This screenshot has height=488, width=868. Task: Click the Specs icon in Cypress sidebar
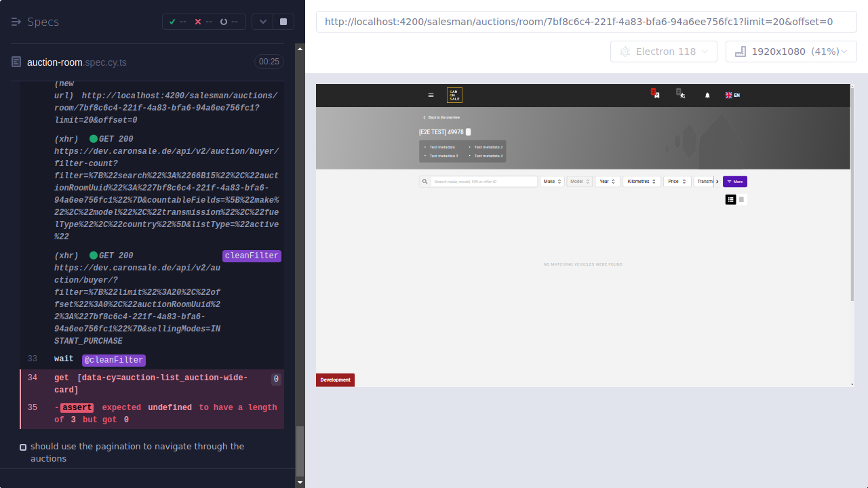(x=16, y=21)
